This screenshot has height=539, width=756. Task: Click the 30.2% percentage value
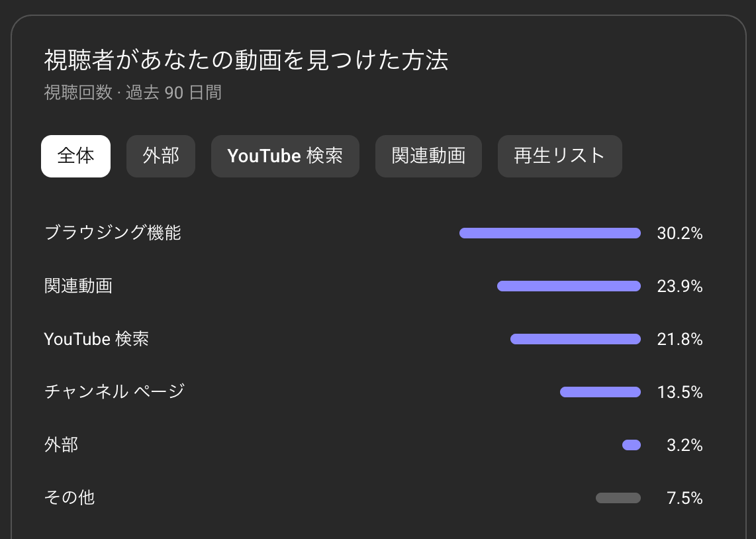[680, 233]
